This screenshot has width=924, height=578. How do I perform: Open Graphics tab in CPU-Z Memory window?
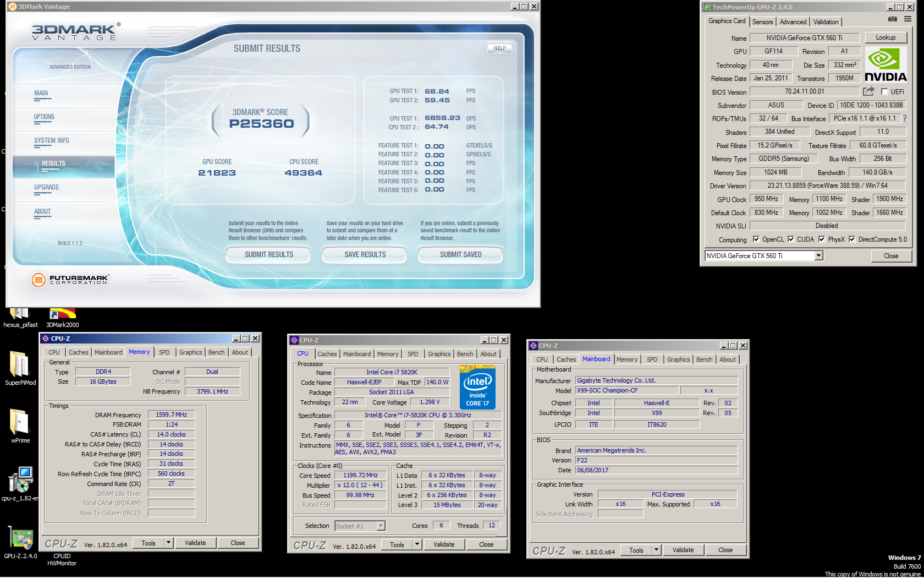coord(190,352)
